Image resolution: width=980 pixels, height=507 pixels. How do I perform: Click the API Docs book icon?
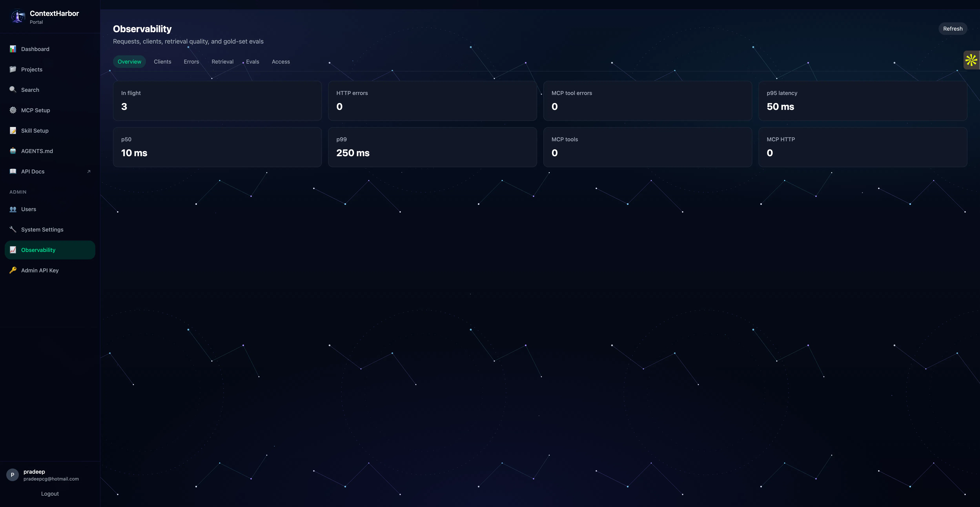coord(13,171)
